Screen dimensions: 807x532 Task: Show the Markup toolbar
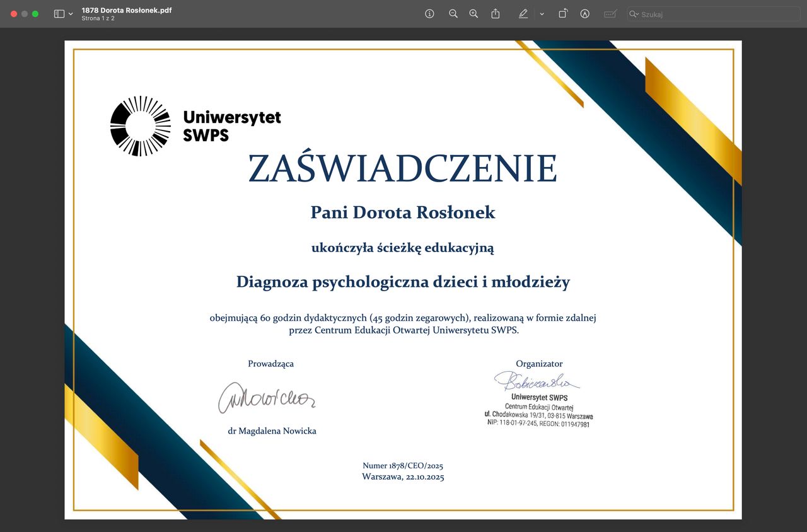[584, 14]
